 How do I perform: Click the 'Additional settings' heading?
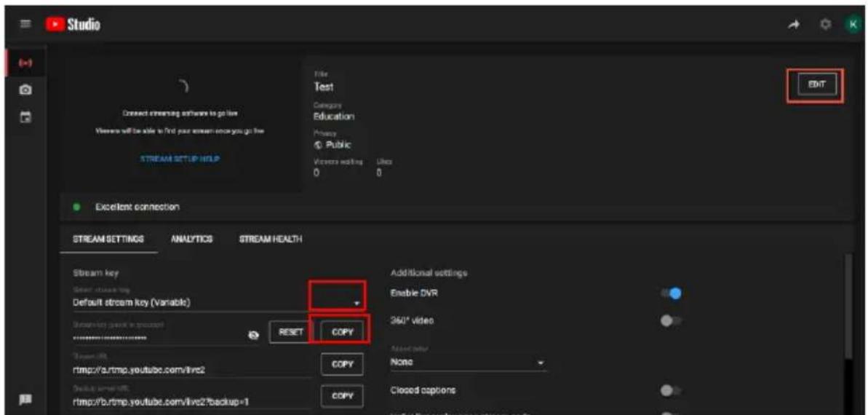[x=429, y=272]
